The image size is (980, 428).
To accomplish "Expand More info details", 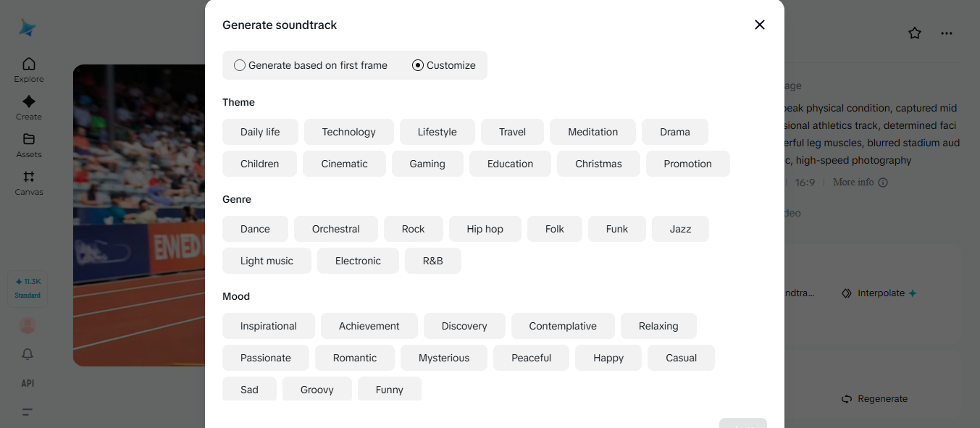I will (860, 182).
